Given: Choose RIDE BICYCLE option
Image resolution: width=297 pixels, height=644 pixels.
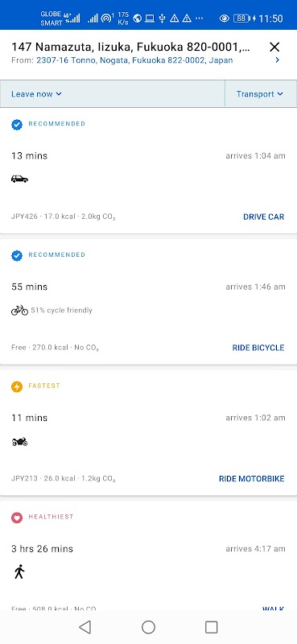Looking at the screenshot, I should pos(258,348).
